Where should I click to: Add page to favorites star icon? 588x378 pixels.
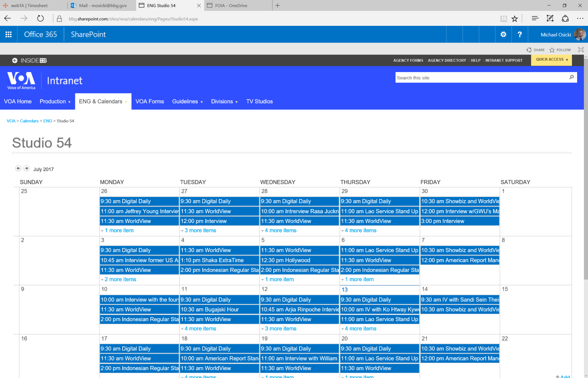tap(514, 19)
